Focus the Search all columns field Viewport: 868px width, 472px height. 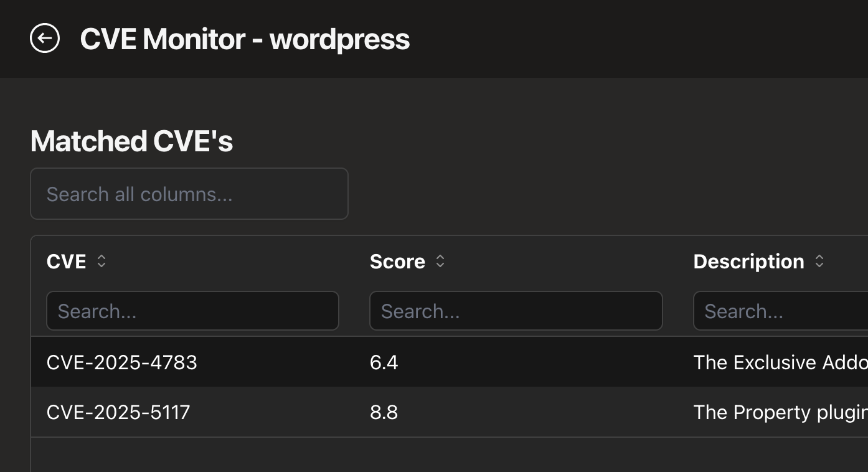(189, 194)
